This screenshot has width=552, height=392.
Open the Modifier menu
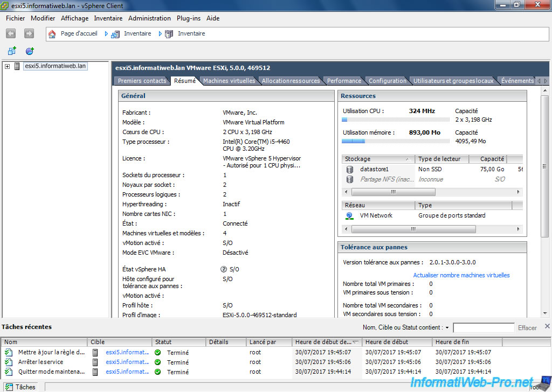tap(43, 18)
